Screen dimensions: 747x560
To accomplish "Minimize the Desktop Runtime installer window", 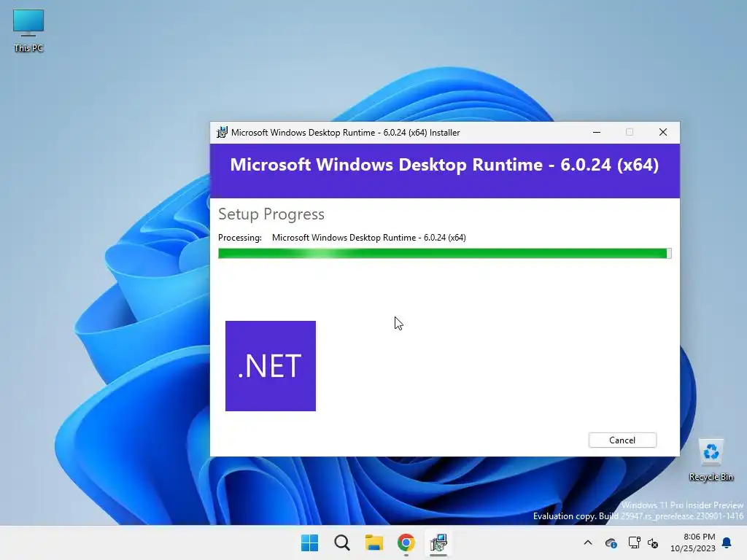I will click(x=597, y=133).
